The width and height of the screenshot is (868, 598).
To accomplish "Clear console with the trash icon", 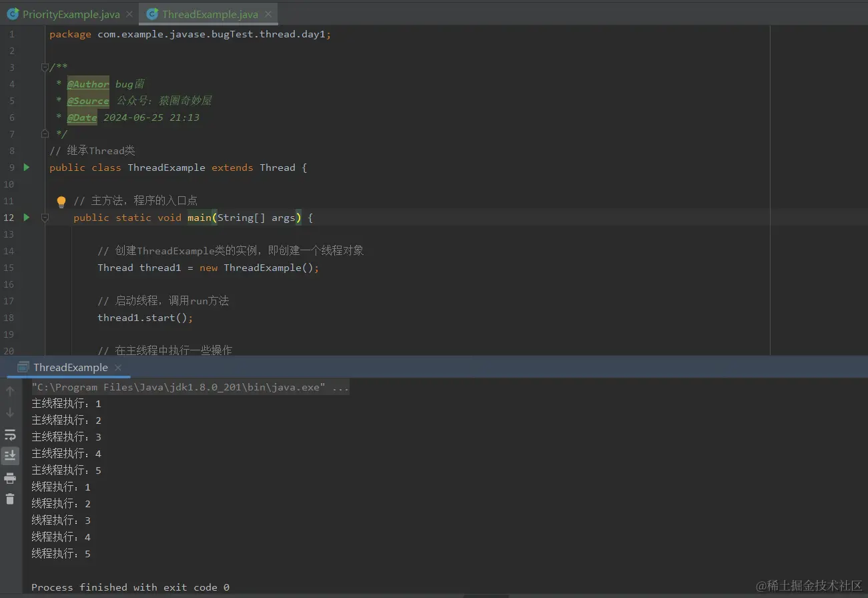I will point(10,499).
